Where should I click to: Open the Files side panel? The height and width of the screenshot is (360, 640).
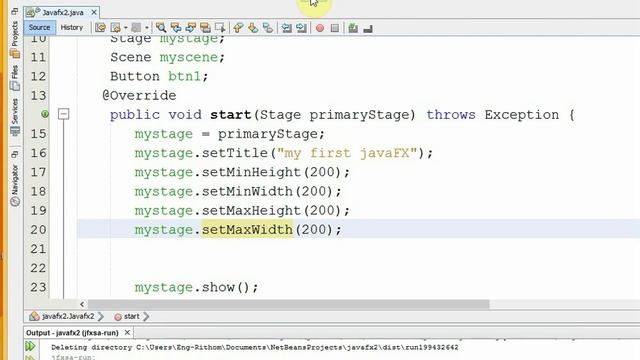pos(15,78)
